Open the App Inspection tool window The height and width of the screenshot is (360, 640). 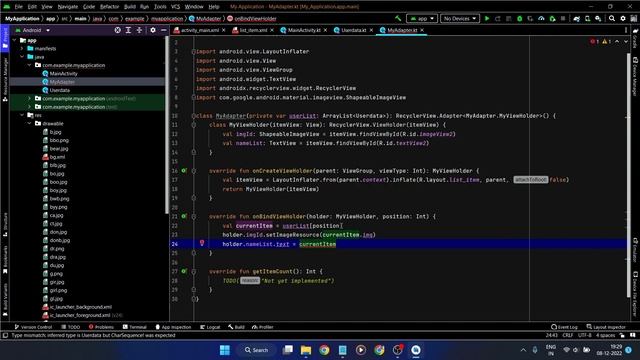173,327
